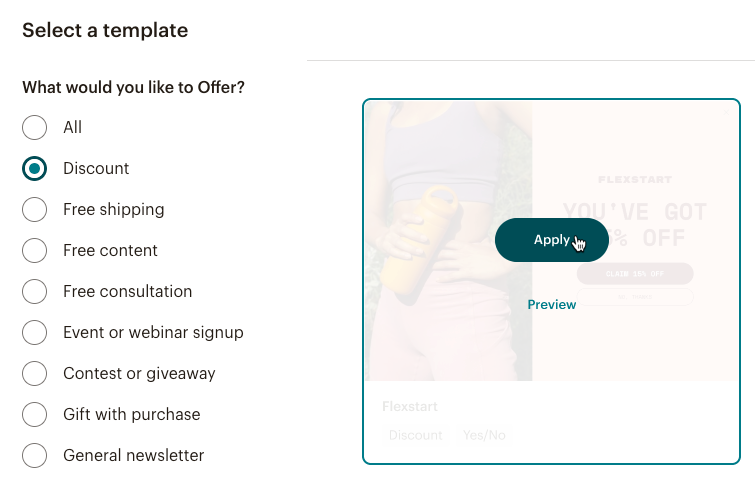The image size is (755, 488).
Task: Pick the Free content offer option
Action: pyautogui.click(x=35, y=250)
